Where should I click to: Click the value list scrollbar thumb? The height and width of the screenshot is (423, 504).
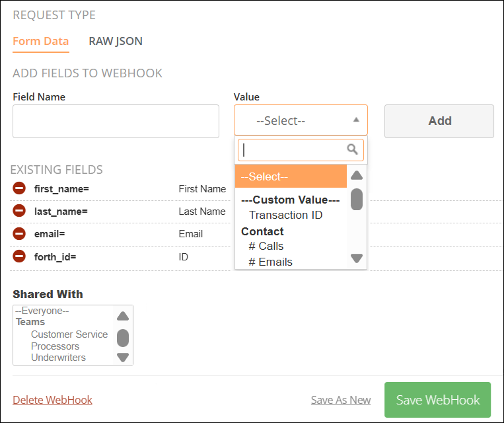coord(357,200)
